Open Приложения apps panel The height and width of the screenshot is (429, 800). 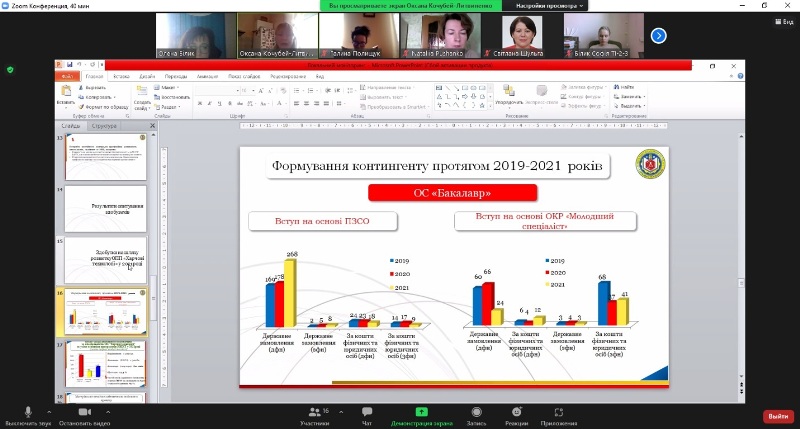[x=559, y=416]
